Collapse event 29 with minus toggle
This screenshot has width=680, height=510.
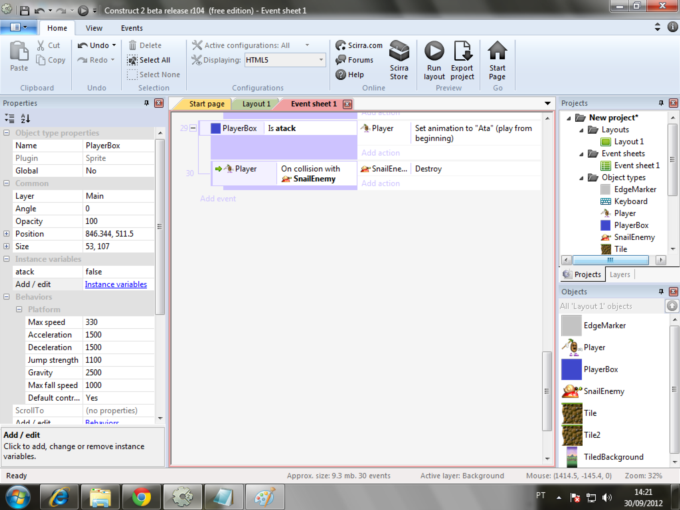(193, 128)
